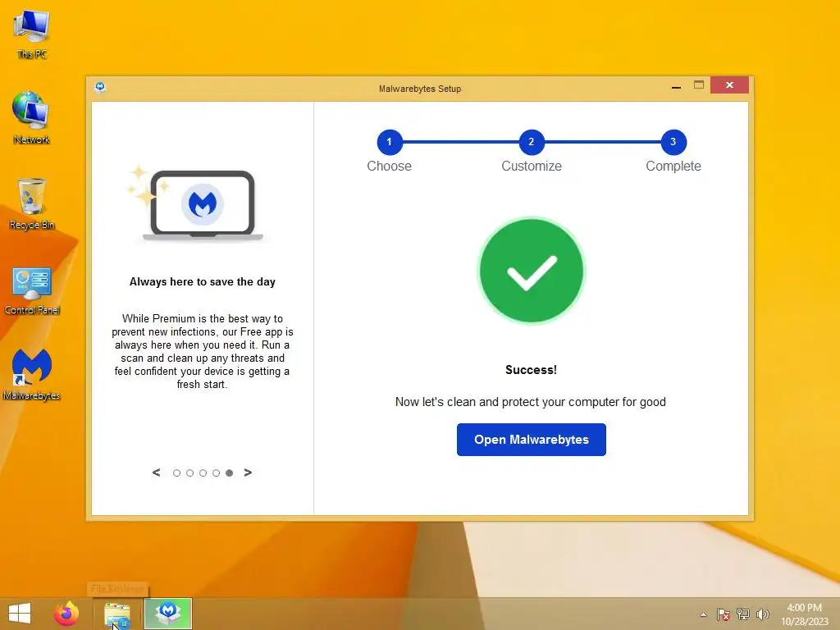This screenshot has width=840, height=630.
Task: Select the second carousel dot
Action: [x=189, y=473]
